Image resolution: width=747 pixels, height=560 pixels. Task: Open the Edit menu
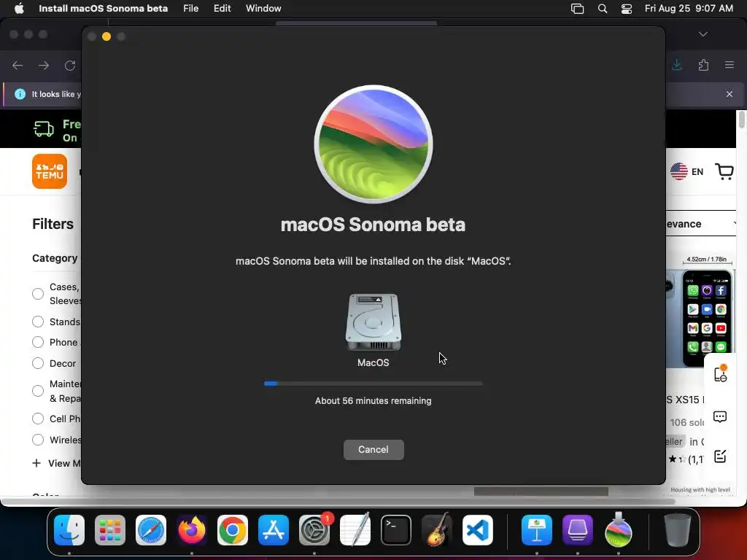(222, 8)
